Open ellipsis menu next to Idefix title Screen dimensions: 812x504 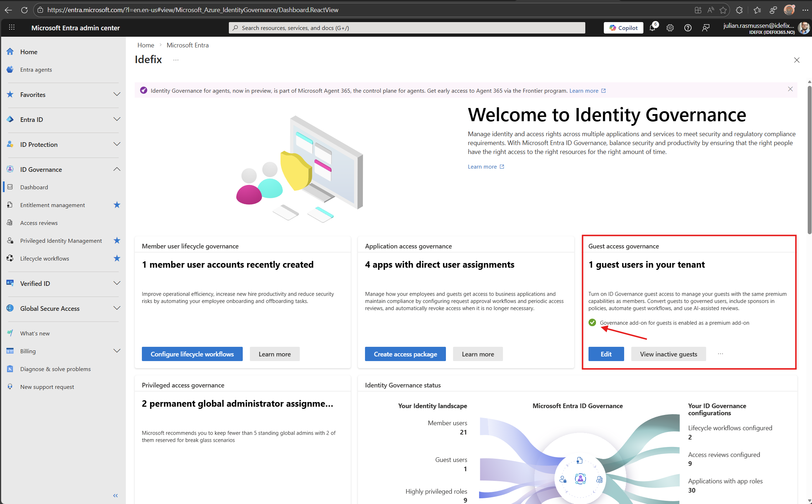(x=176, y=60)
